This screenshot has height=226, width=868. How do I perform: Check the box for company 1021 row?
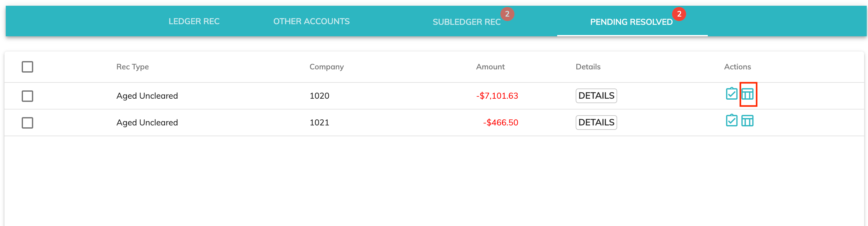pyautogui.click(x=27, y=123)
